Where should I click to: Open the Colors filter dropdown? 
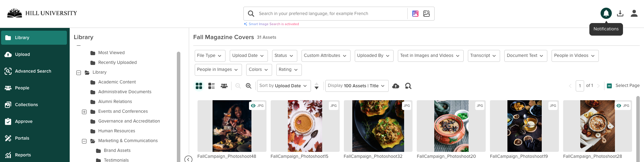pyautogui.click(x=259, y=70)
